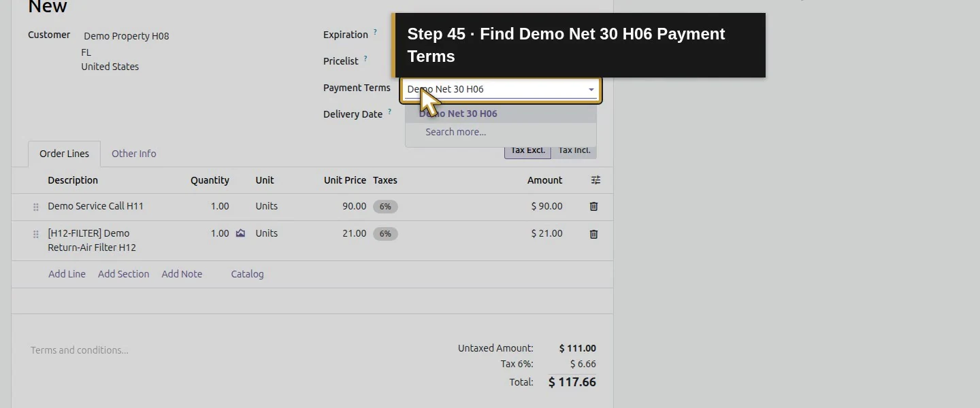Viewport: 980px width, 408px height.
Task: Edit quantity 1.00 of Demo Service Call H11
Action: click(220, 206)
